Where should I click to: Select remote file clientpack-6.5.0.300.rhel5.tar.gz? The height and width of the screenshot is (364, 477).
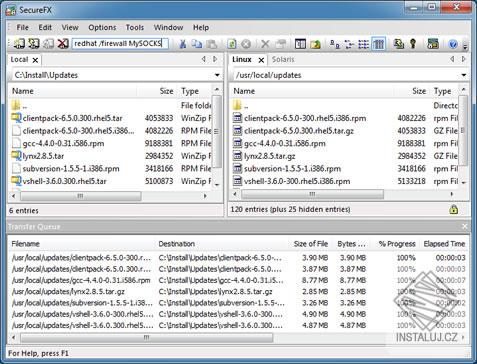tap(299, 131)
